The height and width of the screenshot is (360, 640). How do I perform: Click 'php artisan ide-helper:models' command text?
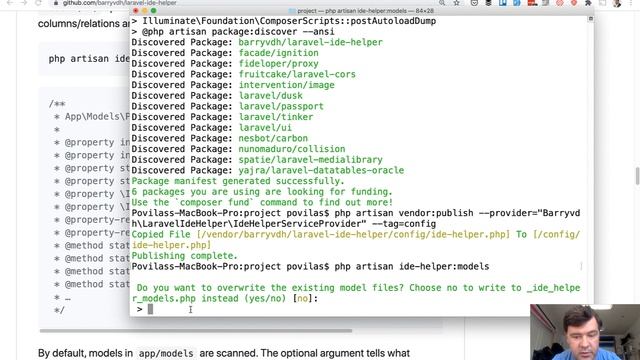point(411,267)
